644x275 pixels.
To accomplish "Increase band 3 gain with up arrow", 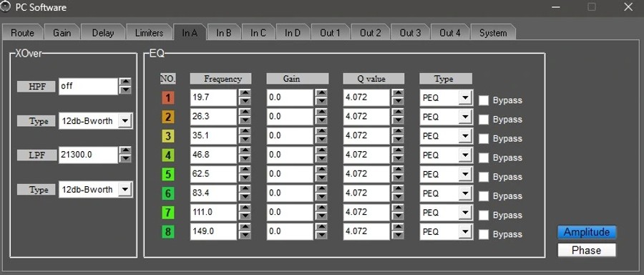I will point(321,132).
